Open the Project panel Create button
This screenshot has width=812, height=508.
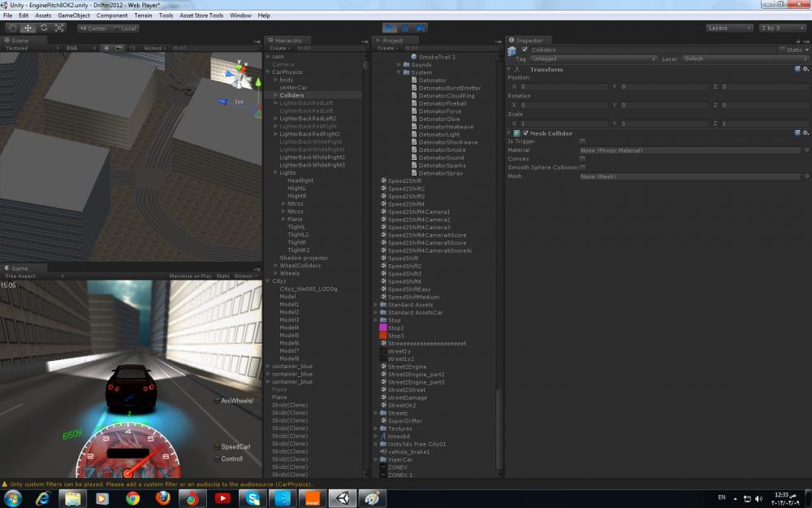tap(387, 48)
